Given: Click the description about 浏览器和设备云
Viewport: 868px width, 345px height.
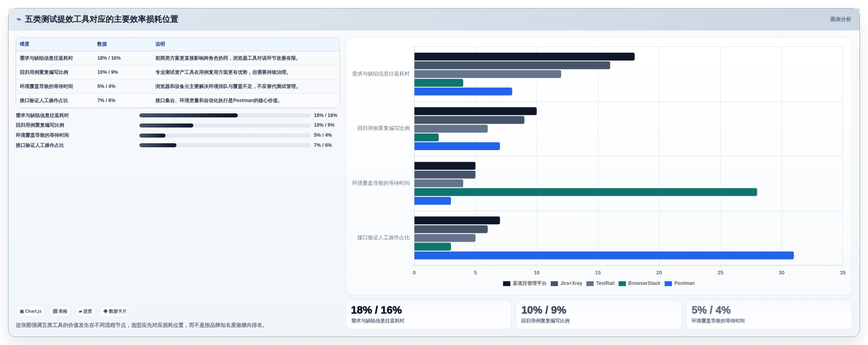Looking at the screenshot, I should click(228, 86).
